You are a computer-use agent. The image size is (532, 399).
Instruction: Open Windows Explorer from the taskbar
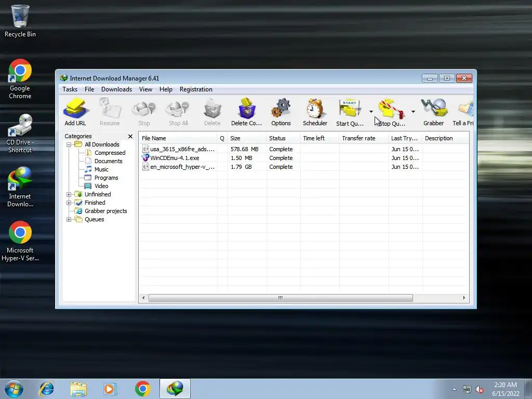point(78,389)
